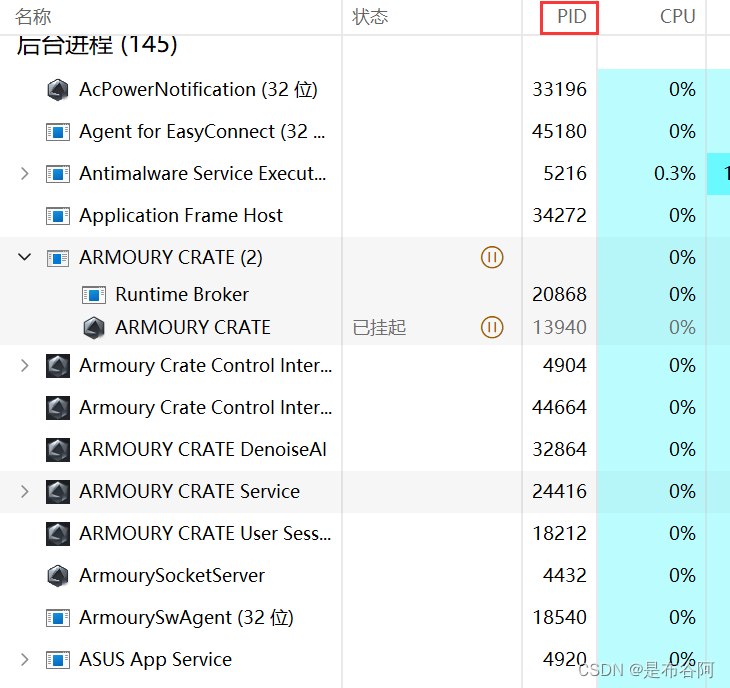Click the ARMOURY CRATE DenoiseAI icon
Screen dimensions: 730x688
coord(58,450)
